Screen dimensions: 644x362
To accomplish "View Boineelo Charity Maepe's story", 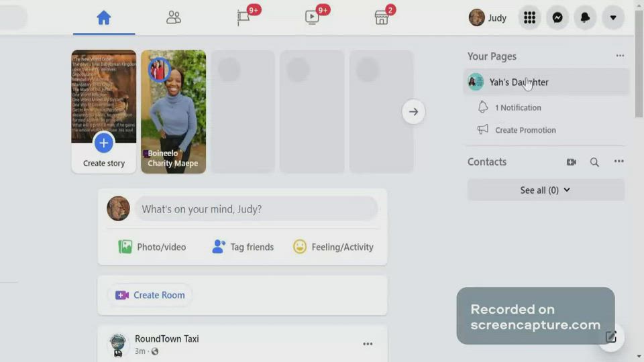I will tap(173, 111).
